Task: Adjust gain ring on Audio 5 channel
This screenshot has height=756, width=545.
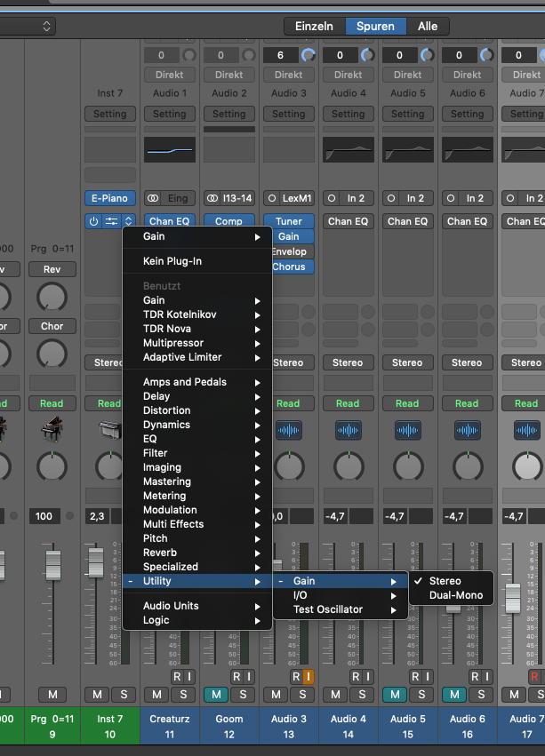Action: pos(428,55)
